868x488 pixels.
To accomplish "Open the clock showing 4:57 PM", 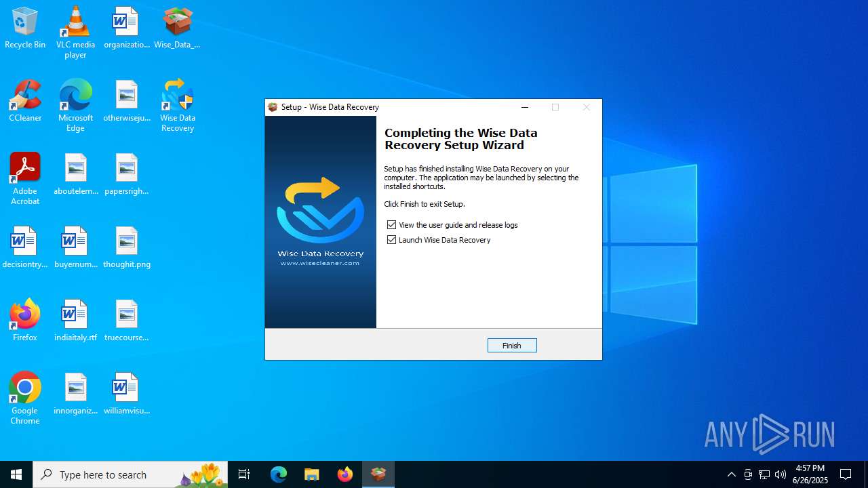I will coord(810,474).
